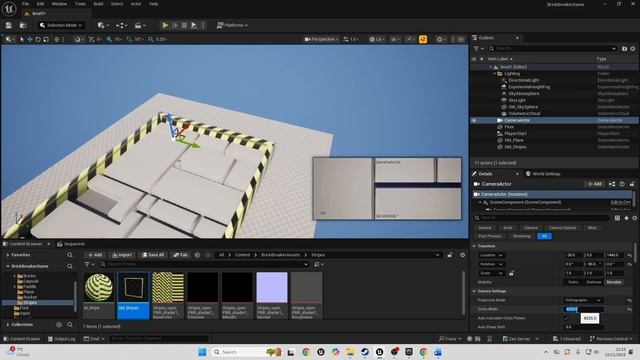Collapse the Camera Settings section
The width and height of the screenshot is (640, 360).
[x=474, y=291]
